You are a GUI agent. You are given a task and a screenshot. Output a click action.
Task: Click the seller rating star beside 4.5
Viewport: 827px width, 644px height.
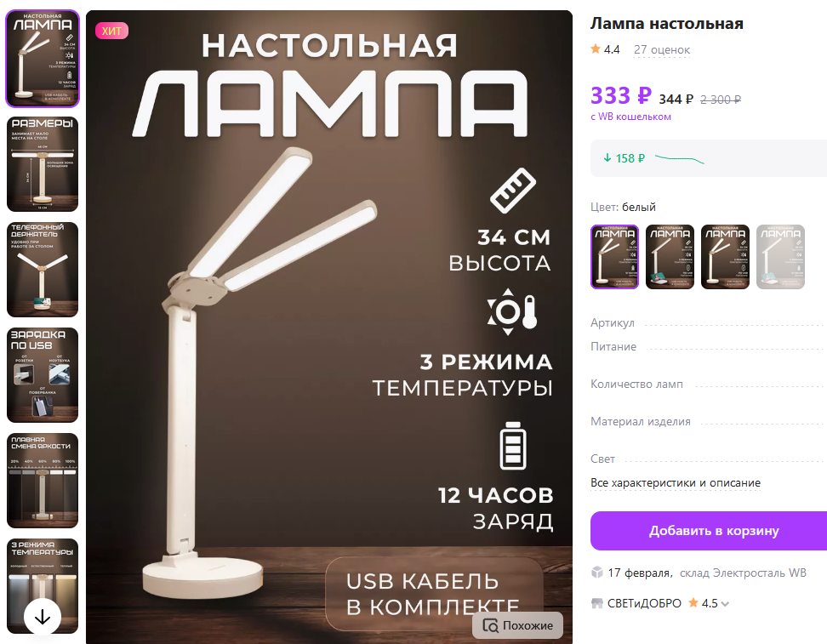click(x=693, y=603)
